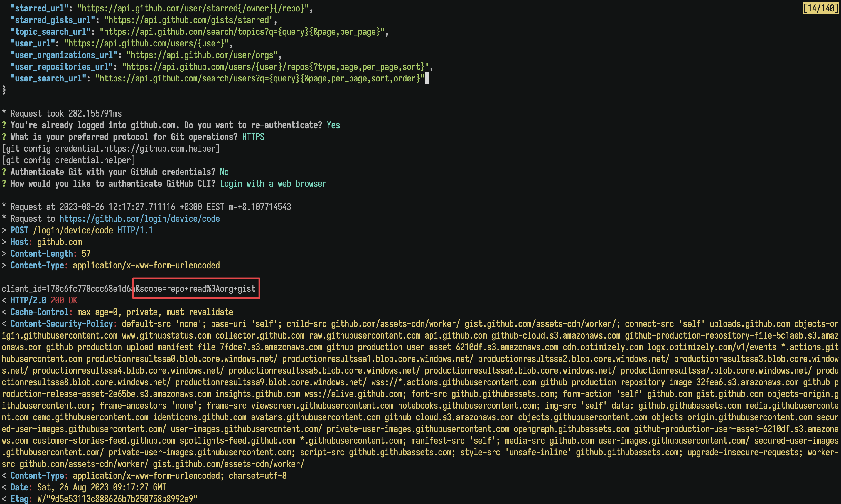841x504 pixels.
Task: Click the Request at 2023-08-26 timestamp line
Action: pyautogui.click(x=146, y=207)
